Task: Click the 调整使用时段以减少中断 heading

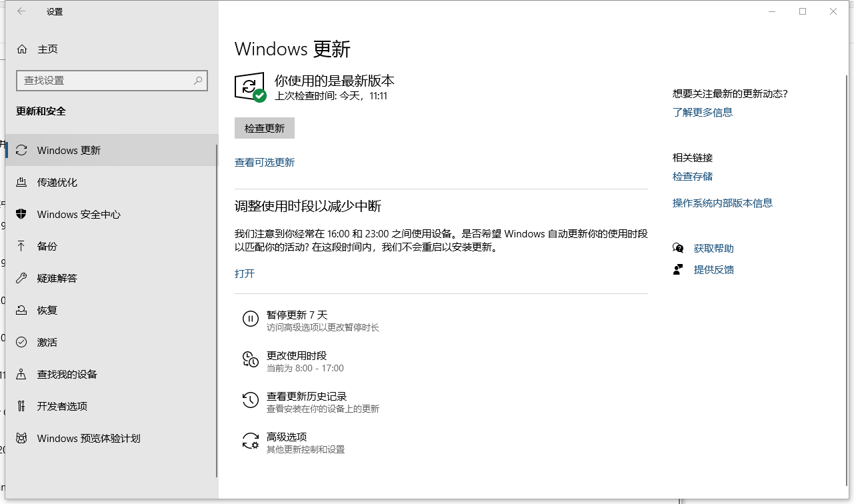Action: (x=308, y=206)
